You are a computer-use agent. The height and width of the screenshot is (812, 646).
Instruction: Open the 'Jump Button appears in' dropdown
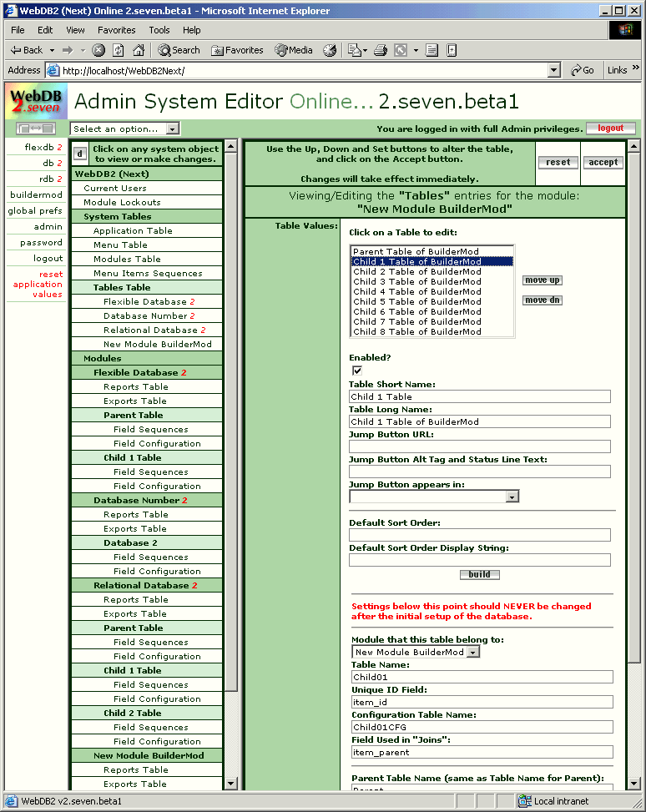click(434, 497)
